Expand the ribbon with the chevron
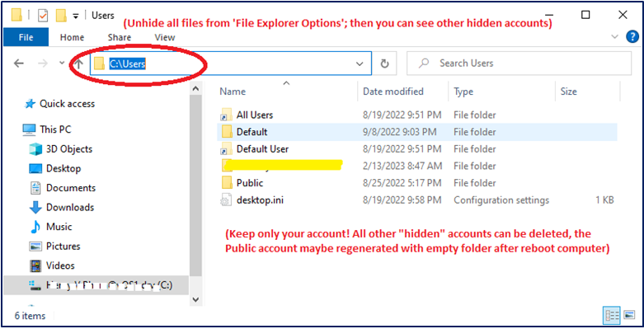Screen dimensions: 644x329 click(615, 37)
